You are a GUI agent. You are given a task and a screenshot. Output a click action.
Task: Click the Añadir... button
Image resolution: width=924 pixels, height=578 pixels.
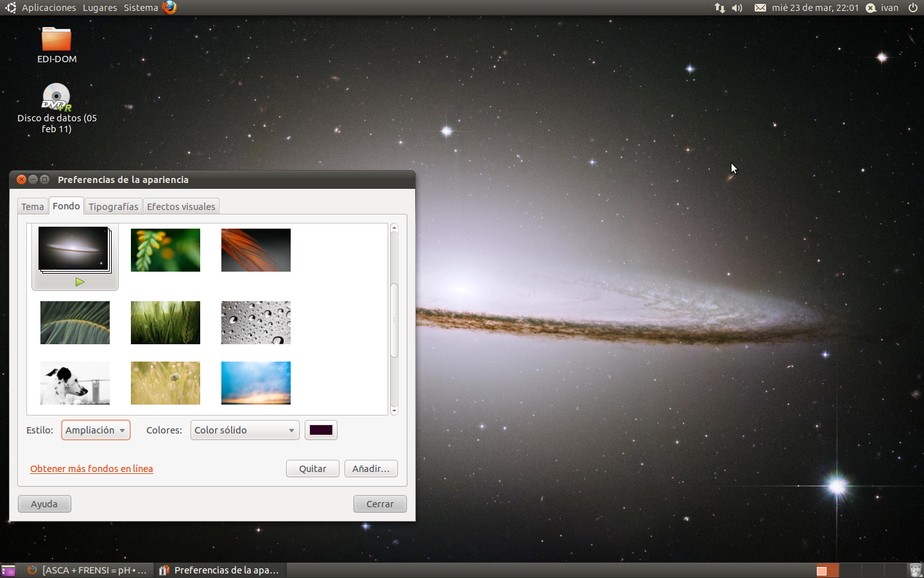371,469
